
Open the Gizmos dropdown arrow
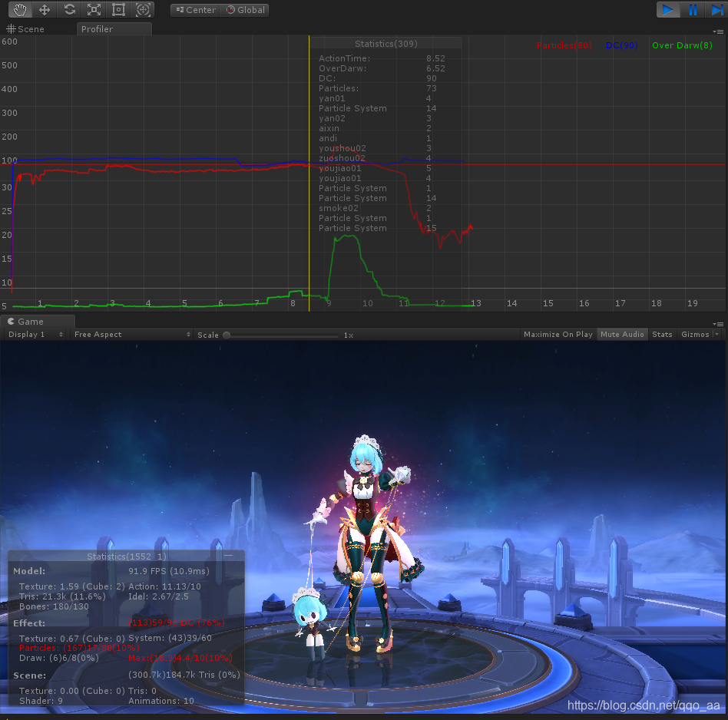(x=716, y=334)
